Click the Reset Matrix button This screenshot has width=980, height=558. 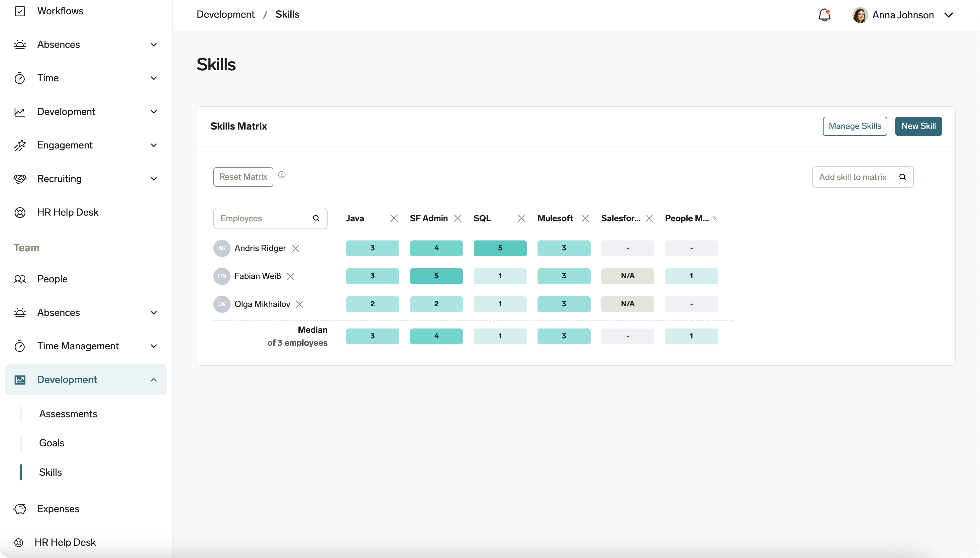(x=243, y=177)
